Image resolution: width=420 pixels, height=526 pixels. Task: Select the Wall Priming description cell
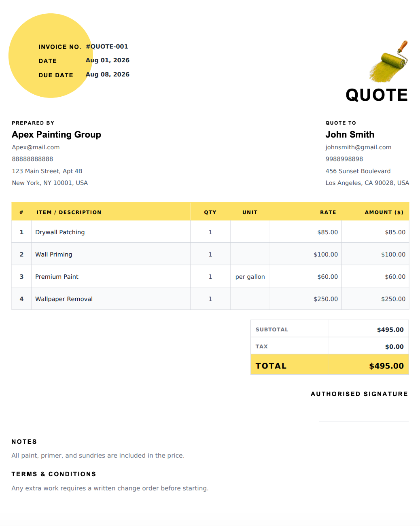(x=111, y=254)
